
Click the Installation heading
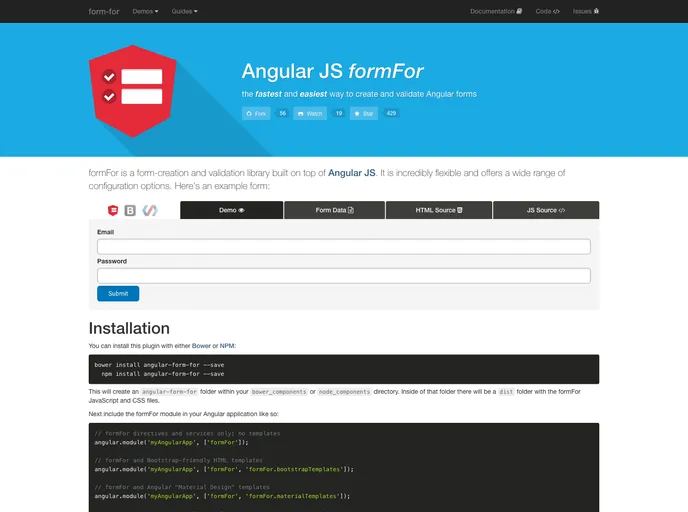[x=129, y=328]
